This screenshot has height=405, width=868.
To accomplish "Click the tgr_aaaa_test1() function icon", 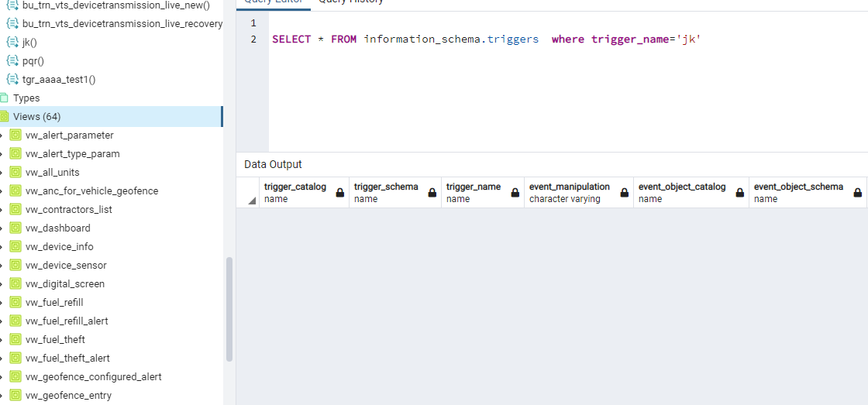I will point(12,79).
